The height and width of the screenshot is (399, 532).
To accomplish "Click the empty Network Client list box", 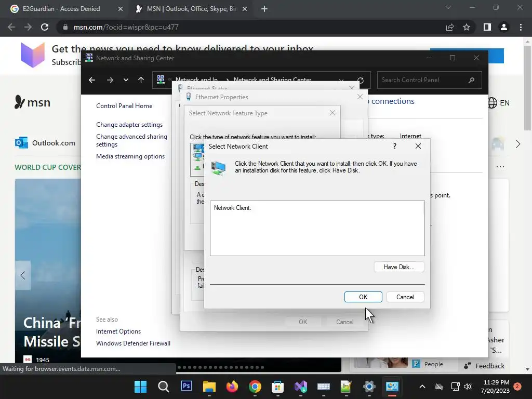I will [317, 229].
